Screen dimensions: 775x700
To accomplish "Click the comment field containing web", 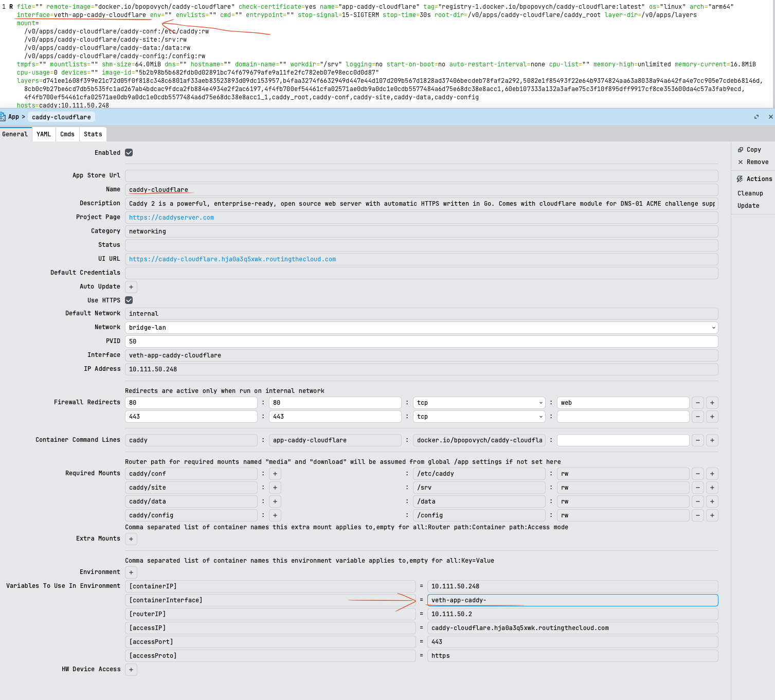I will 623,403.
